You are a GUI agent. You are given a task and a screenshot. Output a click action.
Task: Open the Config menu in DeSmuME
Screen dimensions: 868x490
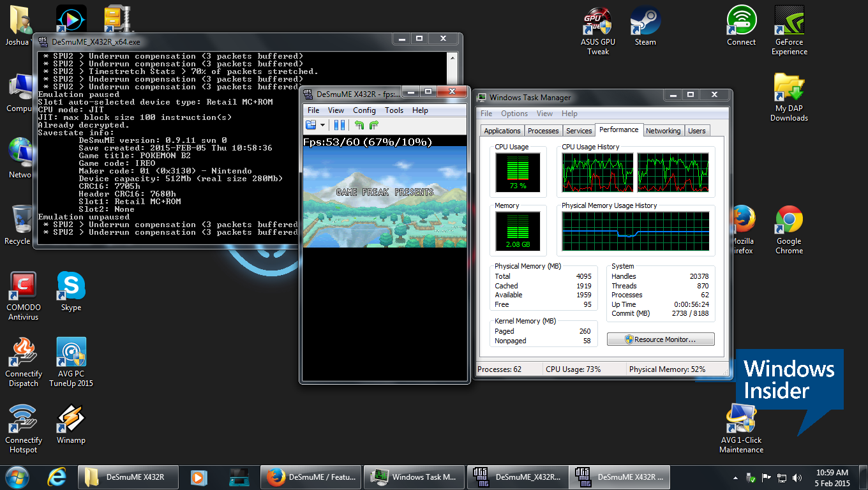(364, 110)
